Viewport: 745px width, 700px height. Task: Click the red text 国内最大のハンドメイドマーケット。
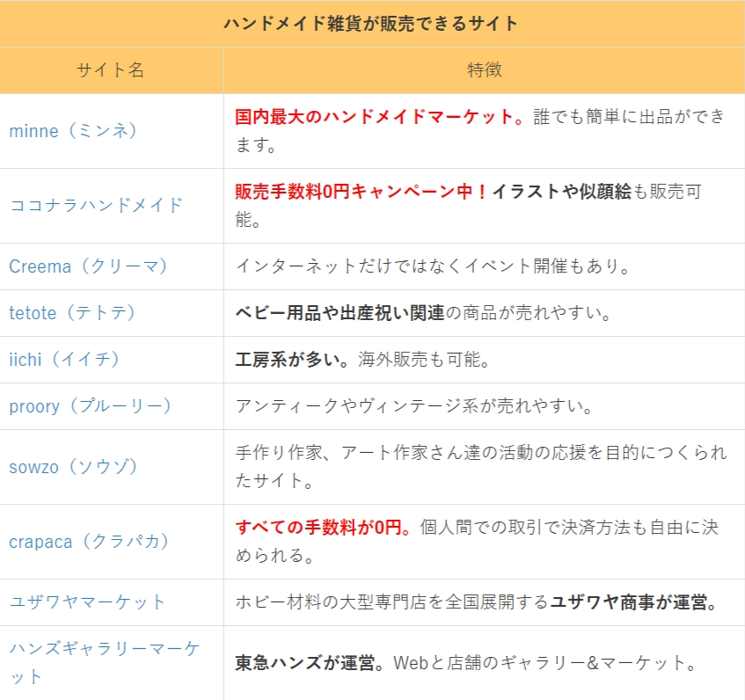coord(380,116)
